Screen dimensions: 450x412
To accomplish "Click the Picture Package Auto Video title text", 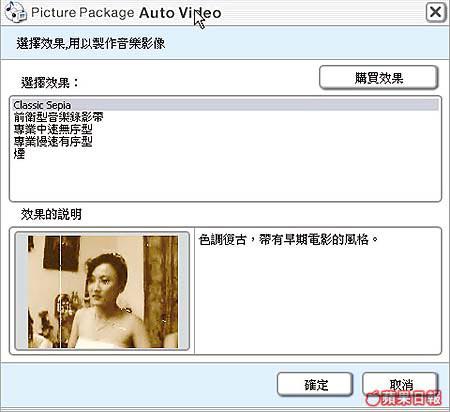I will point(126,13).
